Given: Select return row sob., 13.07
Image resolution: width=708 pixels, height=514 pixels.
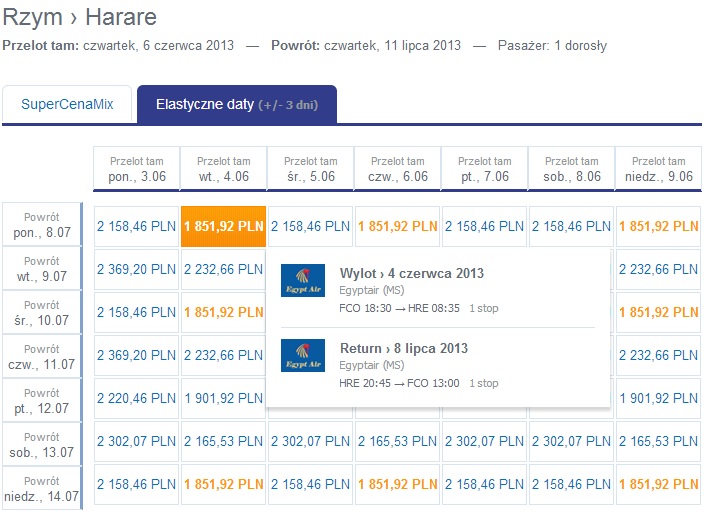Looking at the screenshot, I should pyautogui.click(x=42, y=444).
